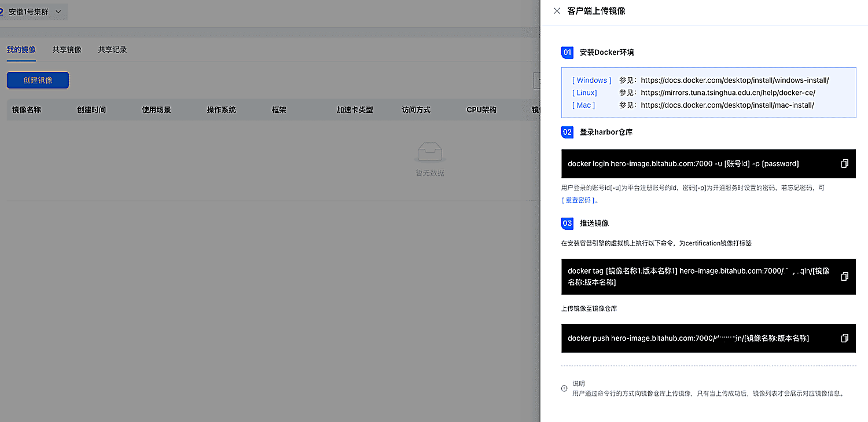Click the empty inbox 暂无数据 icon

[x=430, y=152]
